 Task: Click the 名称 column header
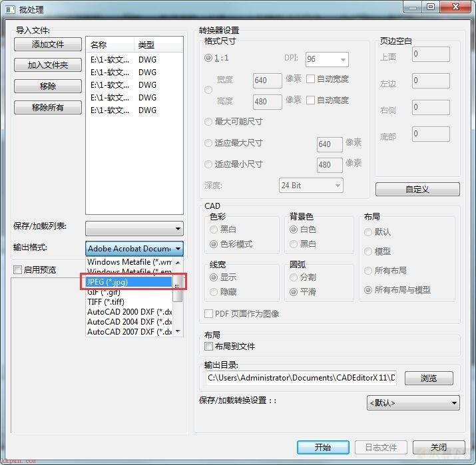pyautogui.click(x=110, y=45)
